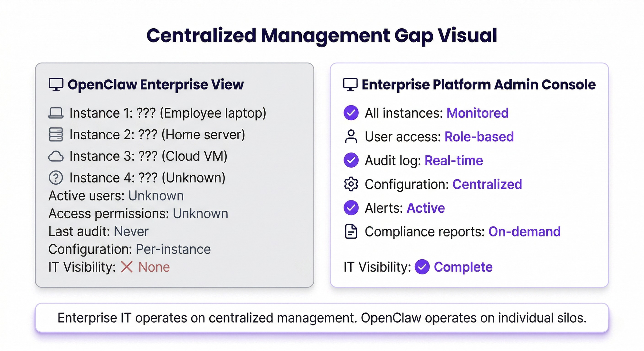Click the gear icon beside Configuration
This screenshot has width=644, height=351.
351,184
